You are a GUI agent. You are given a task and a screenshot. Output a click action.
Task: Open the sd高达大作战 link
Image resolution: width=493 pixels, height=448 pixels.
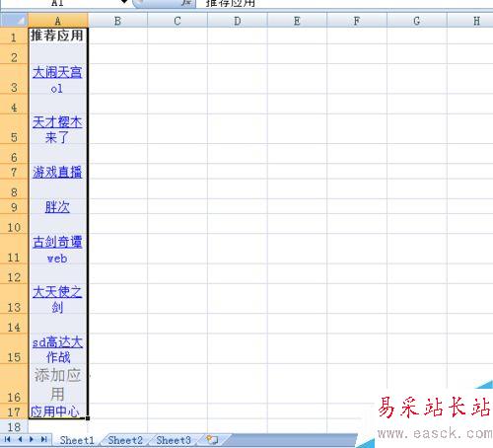57,349
